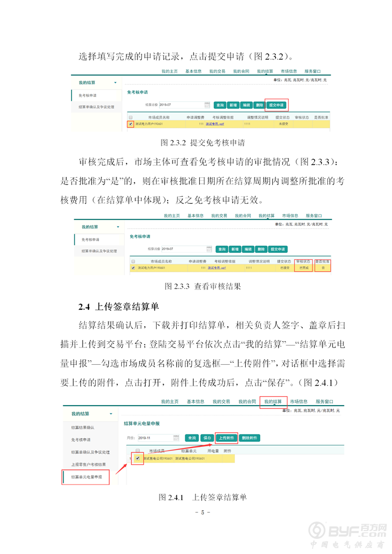Click red-boxed 提交申请 button in figure 2.3.2
The height and width of the screenshot is (554, 392).
click(276, 105)
